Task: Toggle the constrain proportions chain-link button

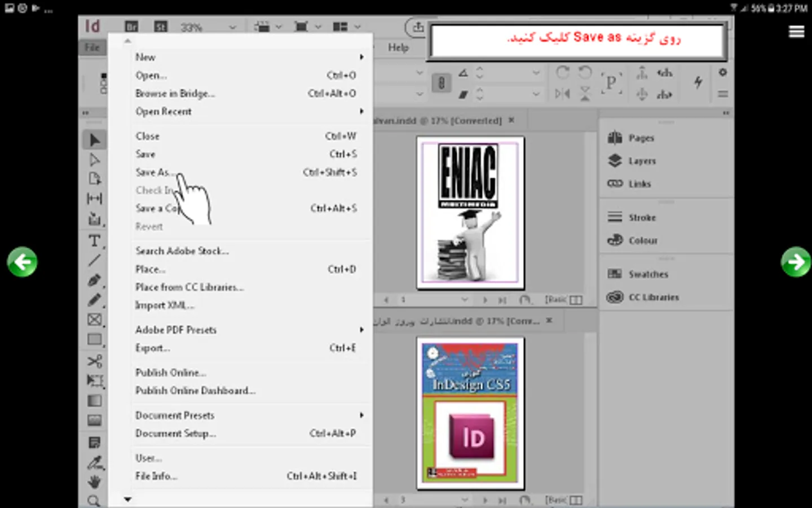Action: 442,83
